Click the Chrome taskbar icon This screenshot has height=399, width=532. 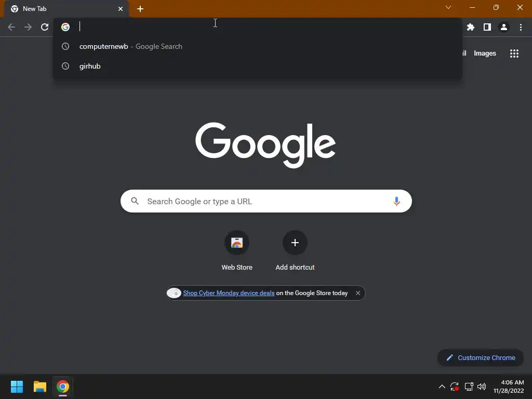tap(62, 387)
